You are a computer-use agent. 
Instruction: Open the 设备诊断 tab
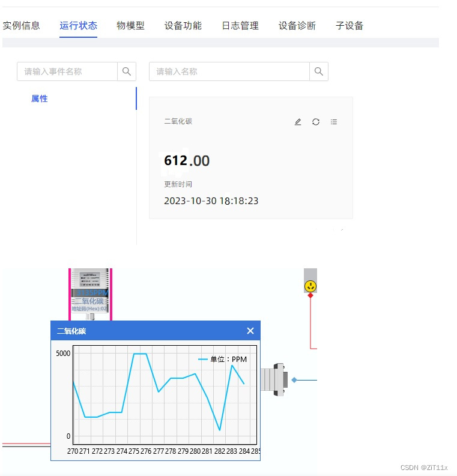[x=297, y=25]
